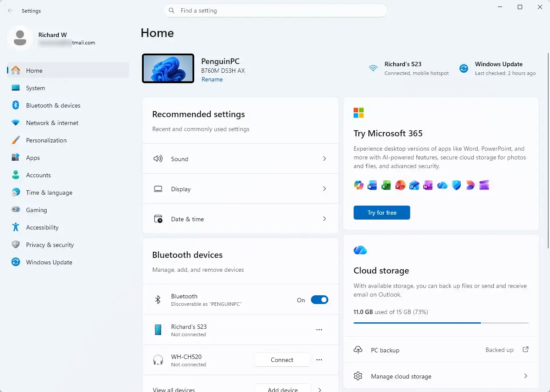The image size is (550, 392).
Task: Click the Bluetooth & devices sidebar icon
Action: tap(16, 105)
